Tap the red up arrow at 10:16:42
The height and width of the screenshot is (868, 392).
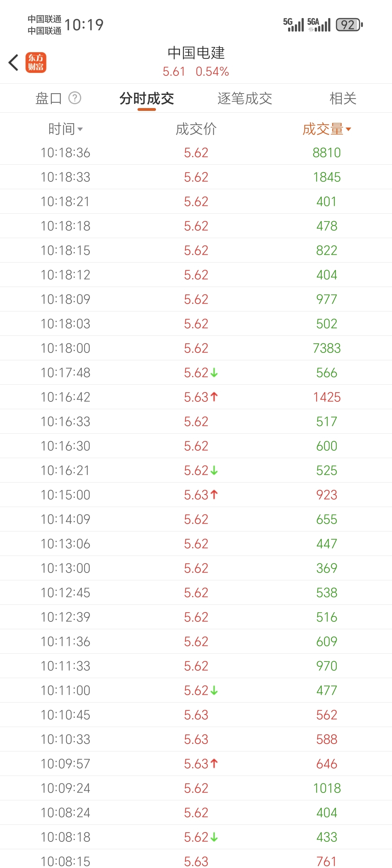[214, 397]
